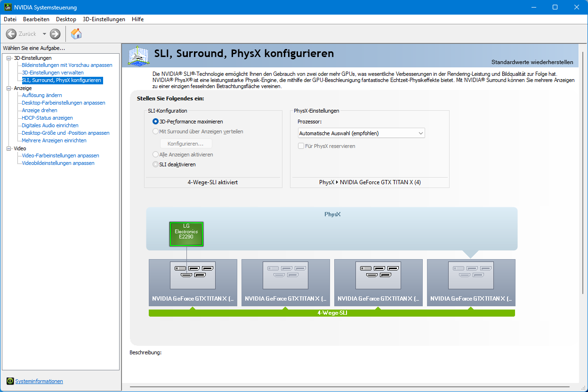Toggle the Für PhysX reservieren checkbox
The image size is (588, 392).
tap(301, 146)
